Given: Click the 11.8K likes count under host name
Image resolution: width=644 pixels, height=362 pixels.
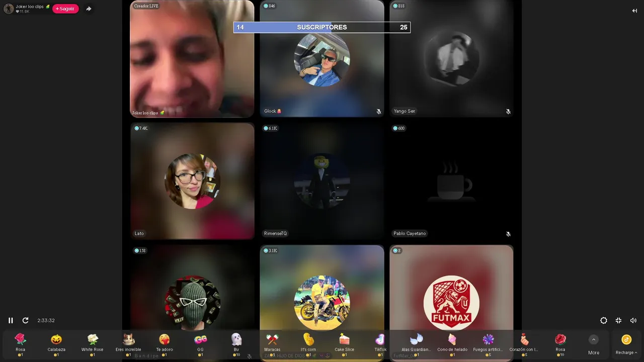Looking at the screenshot, I should click(x=23, y=12).
